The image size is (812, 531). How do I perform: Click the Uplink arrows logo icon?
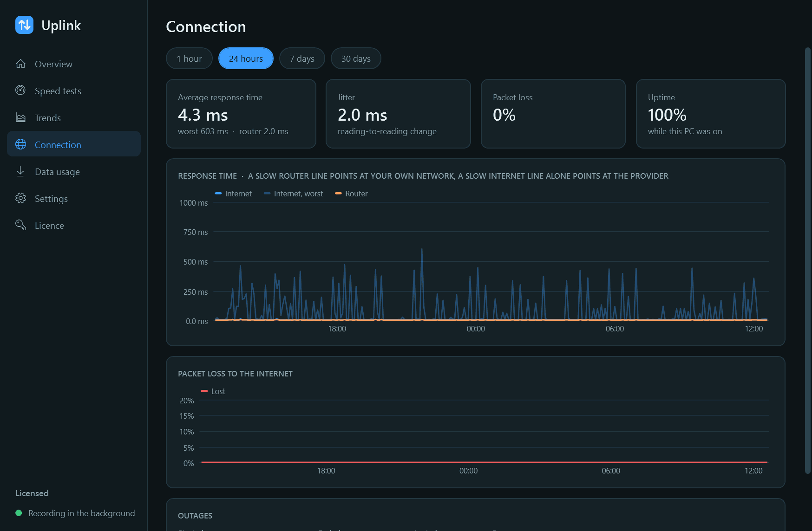click(x=24, y=25)
